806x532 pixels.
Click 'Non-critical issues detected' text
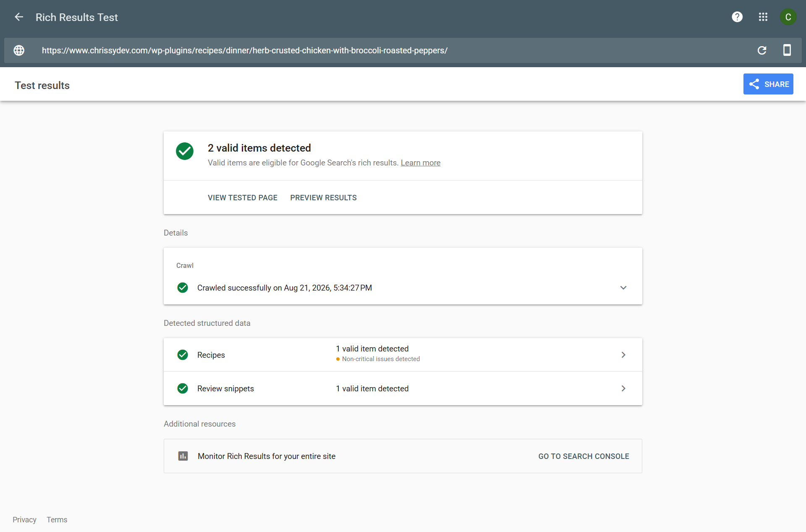click(381, 359)
